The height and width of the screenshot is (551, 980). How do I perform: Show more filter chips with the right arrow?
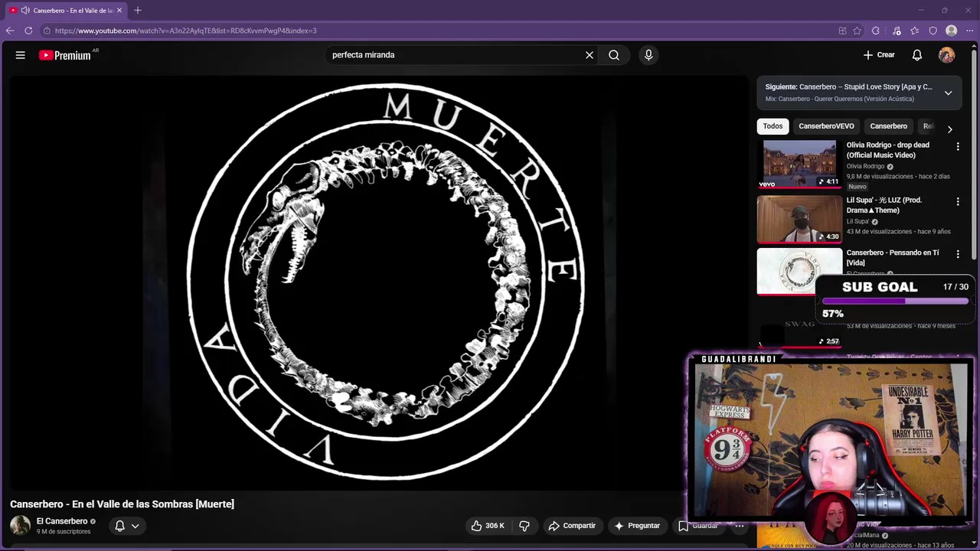pyautogui.click(x=949, y=129)
